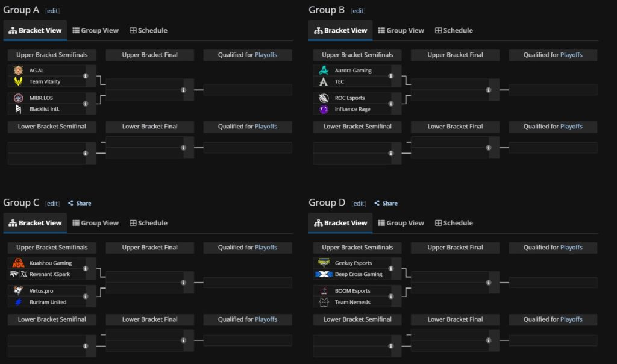Open match info for MIBR.LOS vs Blacklist Intl.
This screenshot has height=364, width=617.
86,104
